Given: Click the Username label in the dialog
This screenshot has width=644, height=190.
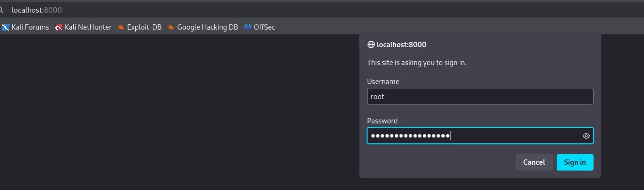Looking at the screenshot, I should pos(383,82).
